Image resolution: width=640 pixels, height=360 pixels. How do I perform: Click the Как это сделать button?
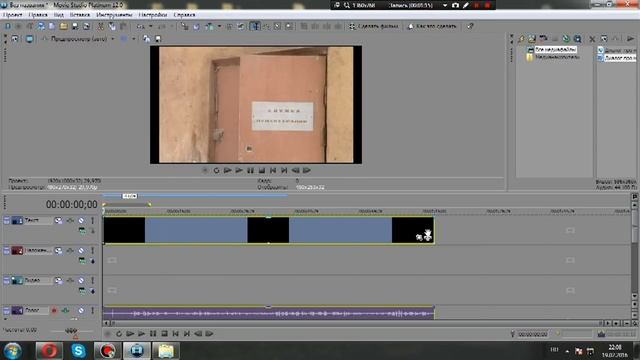431,26
